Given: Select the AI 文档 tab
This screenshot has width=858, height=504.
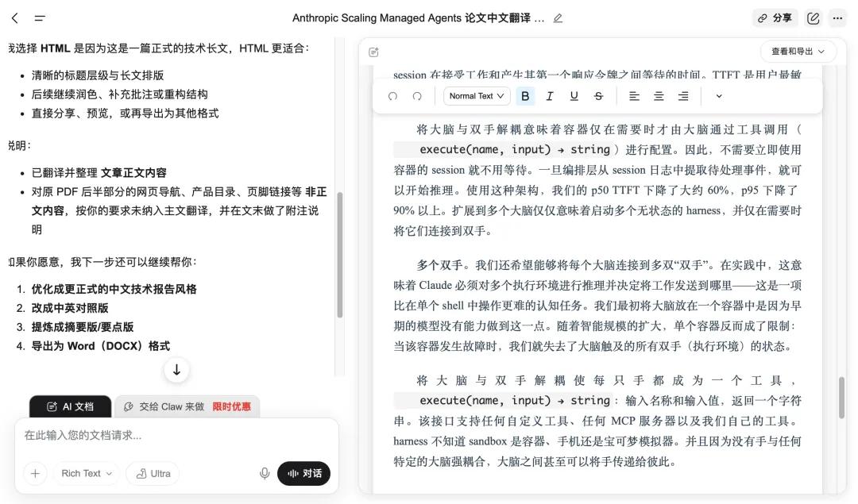Looking at the screenshot, I should tap(70, 406).
